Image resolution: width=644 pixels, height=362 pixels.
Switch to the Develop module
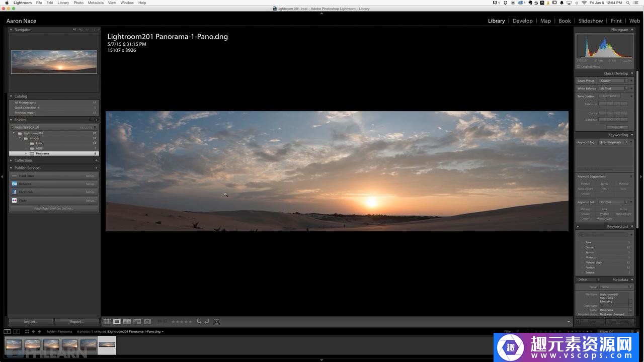[522, 21]
